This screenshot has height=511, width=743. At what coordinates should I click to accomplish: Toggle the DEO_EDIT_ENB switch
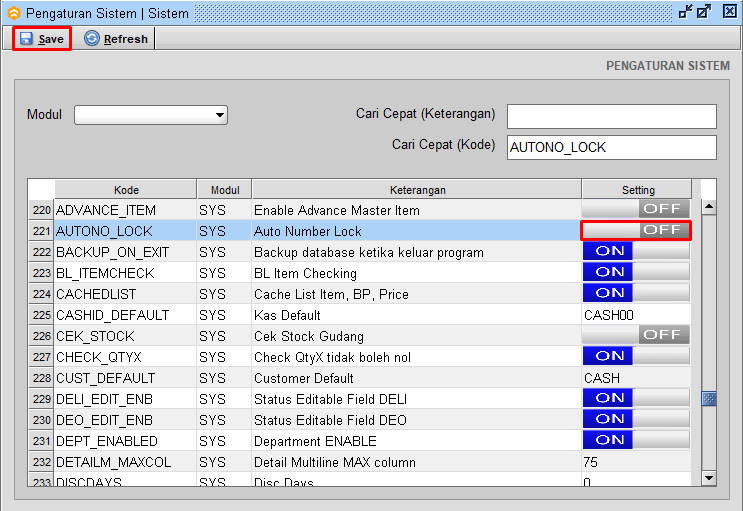(635, 419)
